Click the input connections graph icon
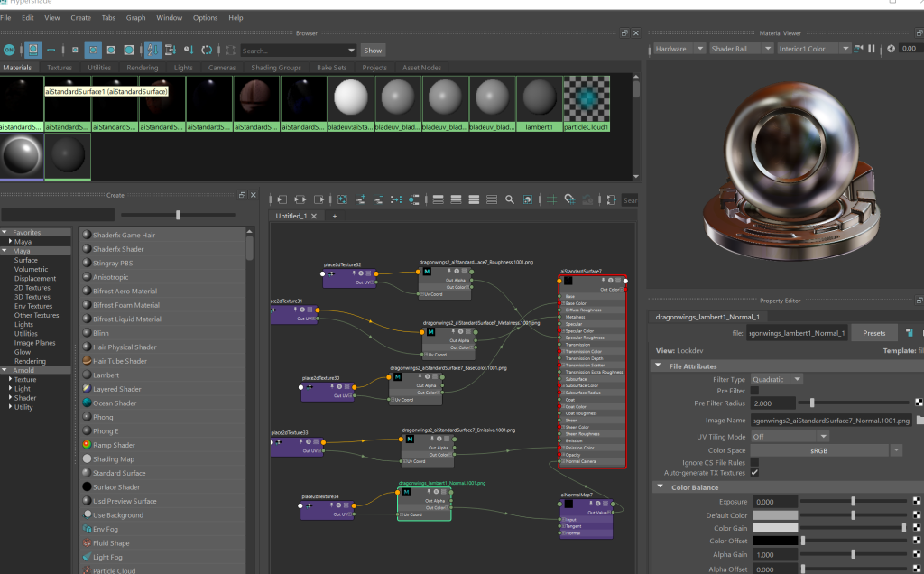Viewport: 924px width, 574px height. tap(282, 199)
